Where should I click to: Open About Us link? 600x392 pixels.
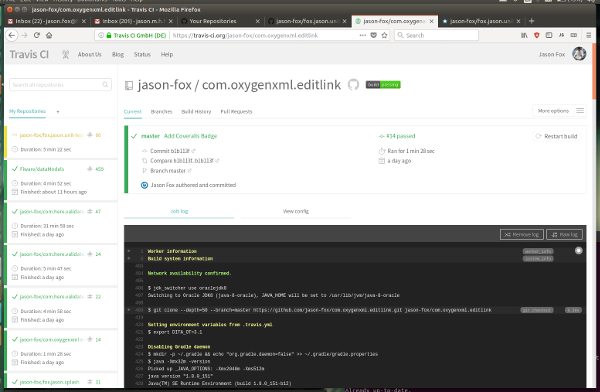pos(90,54)
